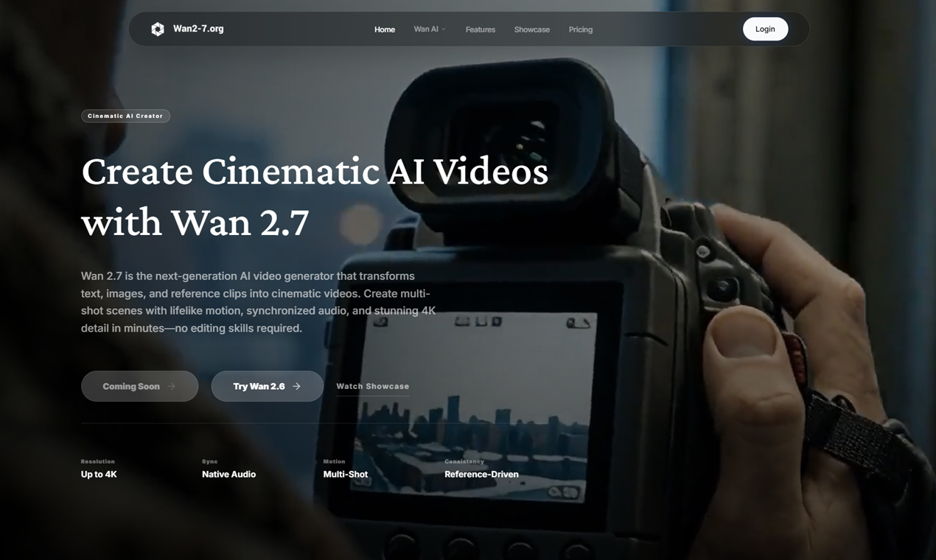Click the Try Wan 2.6 button
The width and height of the screenshot is (936, 560).
point(267,386)
